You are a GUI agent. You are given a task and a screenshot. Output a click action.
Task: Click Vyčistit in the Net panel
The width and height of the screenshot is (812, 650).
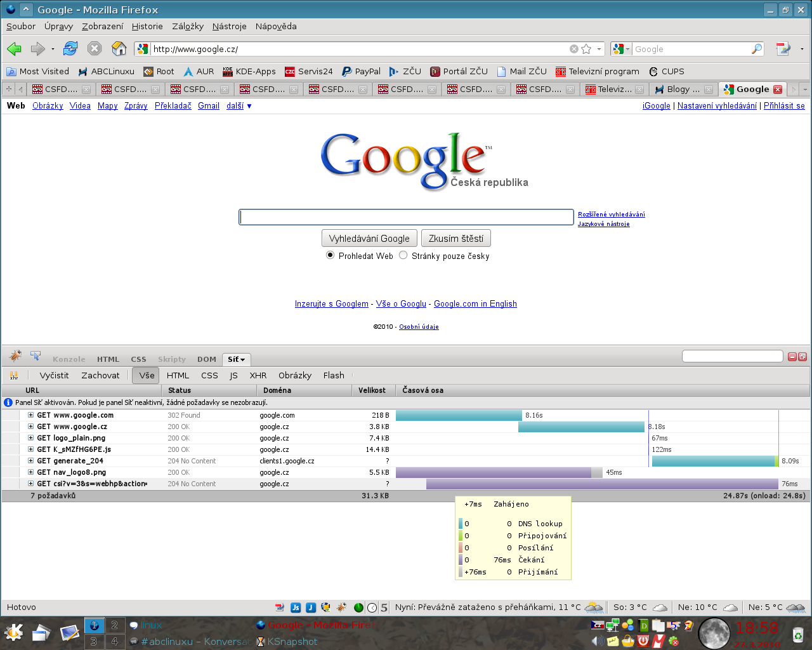[x=54, y=375]
